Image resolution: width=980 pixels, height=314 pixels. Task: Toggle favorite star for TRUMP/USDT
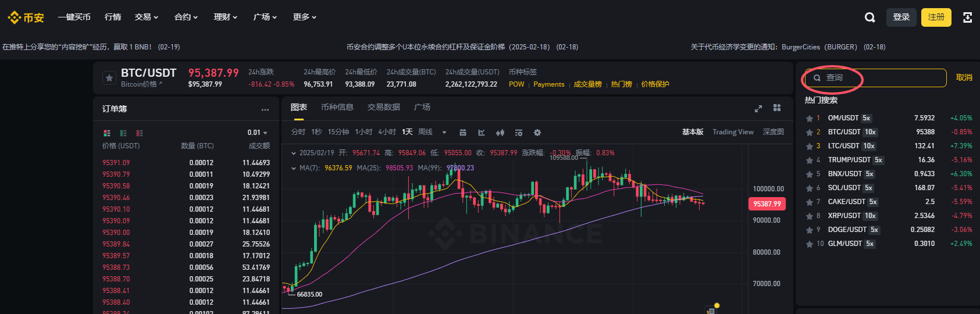click(x=809, y=160)
